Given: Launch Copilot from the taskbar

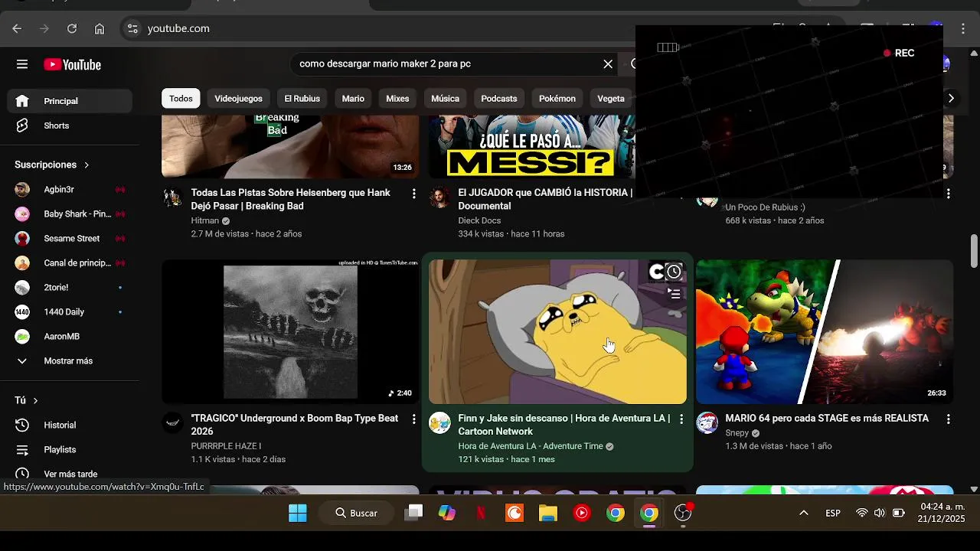Looking at the screenshot, I should click(x=447, y=513).
